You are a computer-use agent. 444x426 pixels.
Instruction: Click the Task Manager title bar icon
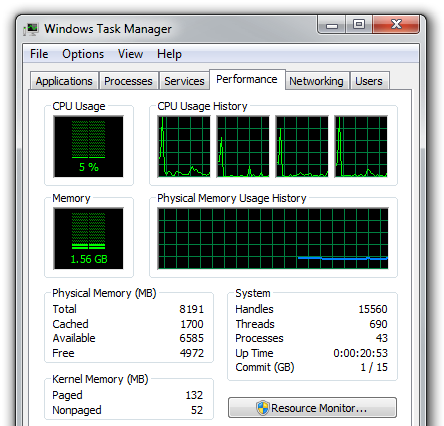click(x=31, y=29)
